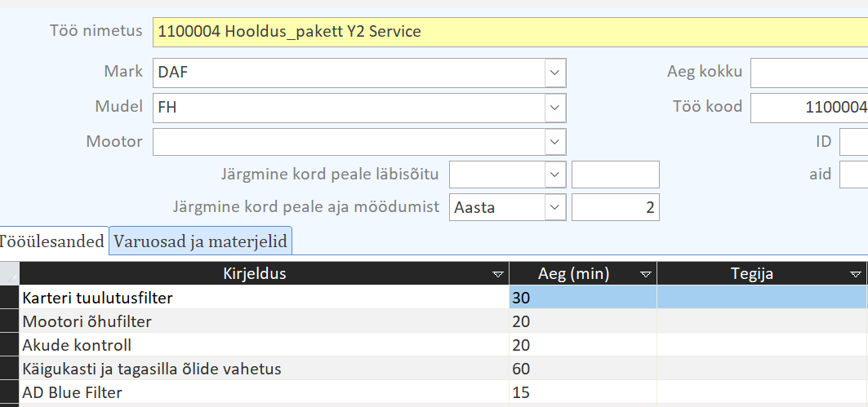
Task: Select the Mootori õhufilter description cell
Action: click(261, 321)
